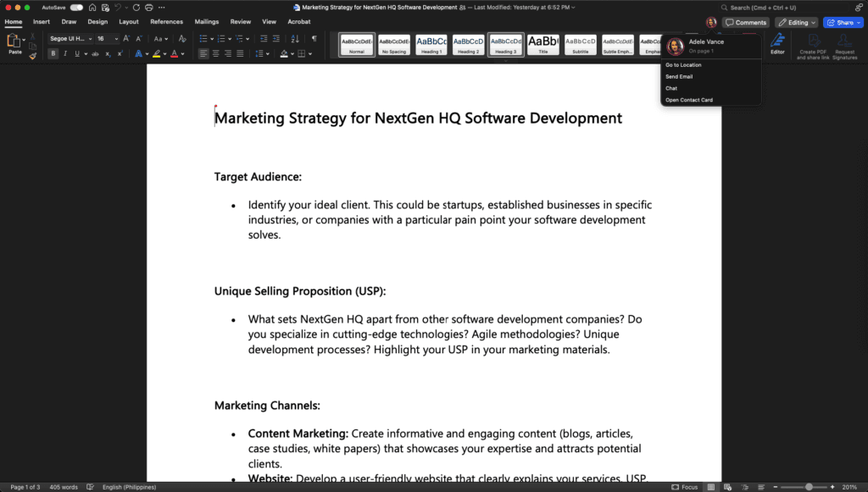Show paragraph marks with pilcrow icon

point(314,39)
